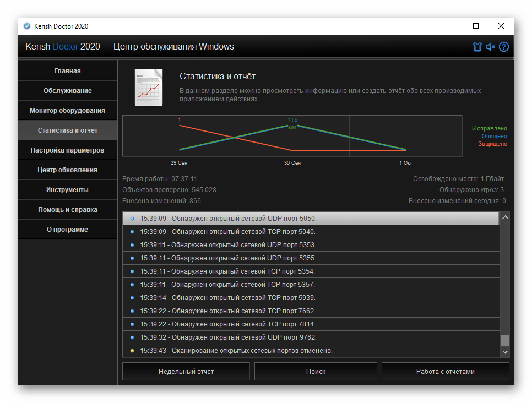Select log entry TCP порт 7814
The image size is (532, 403).
(x=311, y=324)
